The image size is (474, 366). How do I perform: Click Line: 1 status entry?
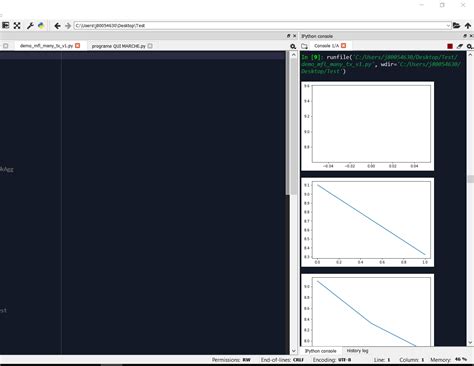382,360
